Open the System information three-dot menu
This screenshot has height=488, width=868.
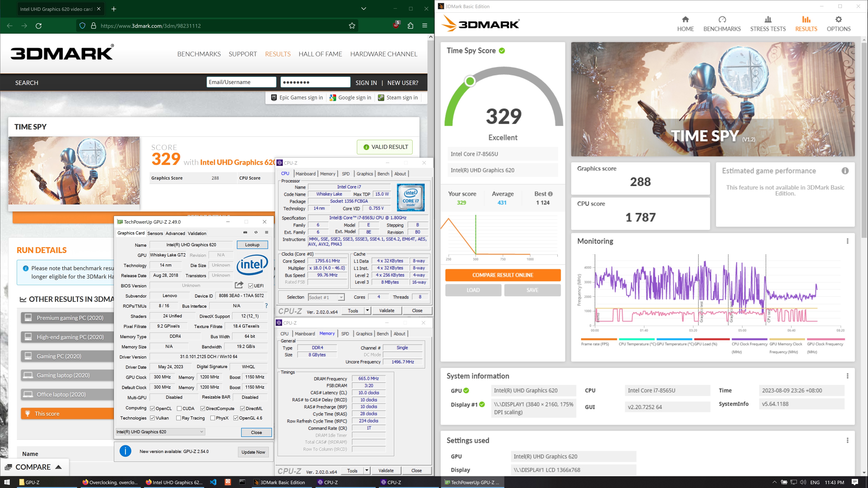pos(847,376)
